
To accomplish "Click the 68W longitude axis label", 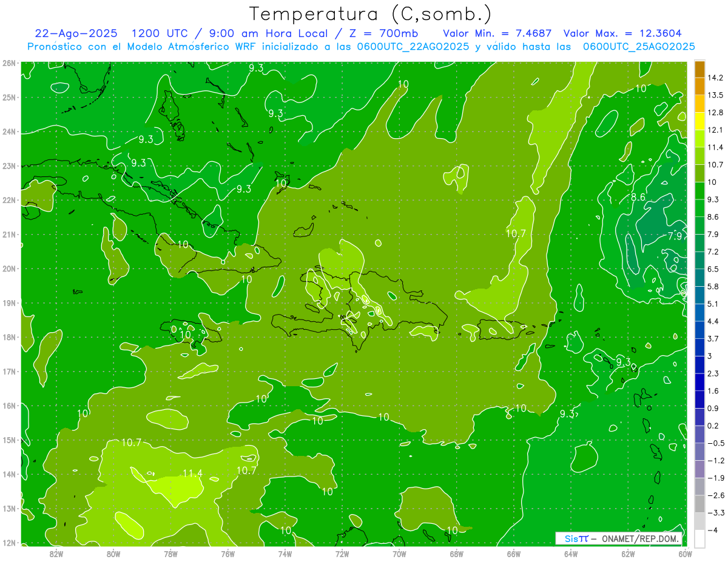I will coord(456,554).
